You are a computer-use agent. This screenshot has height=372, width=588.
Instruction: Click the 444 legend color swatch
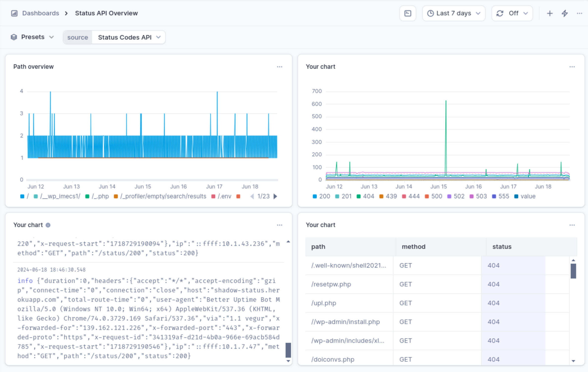[x=404, y=196]
